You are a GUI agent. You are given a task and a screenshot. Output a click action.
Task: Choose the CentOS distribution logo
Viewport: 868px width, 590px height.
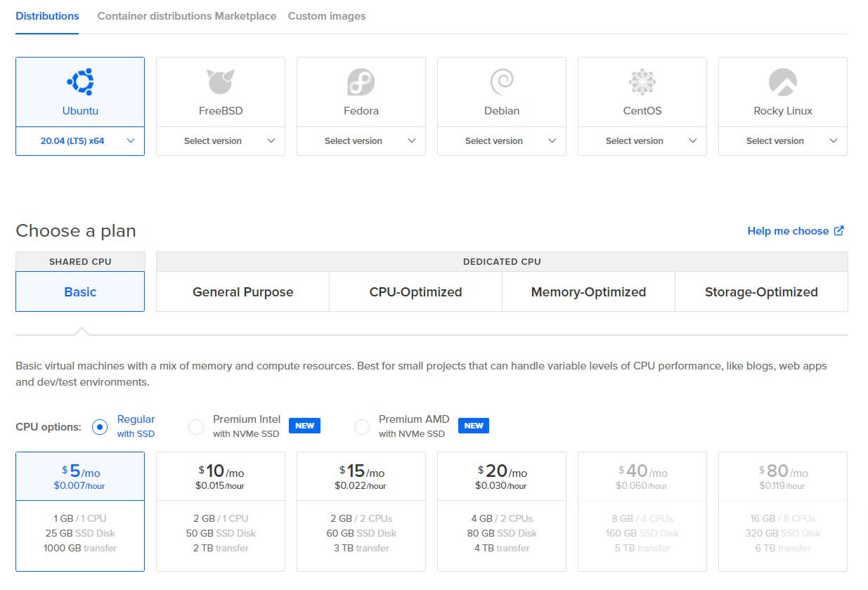click(642, 82)
